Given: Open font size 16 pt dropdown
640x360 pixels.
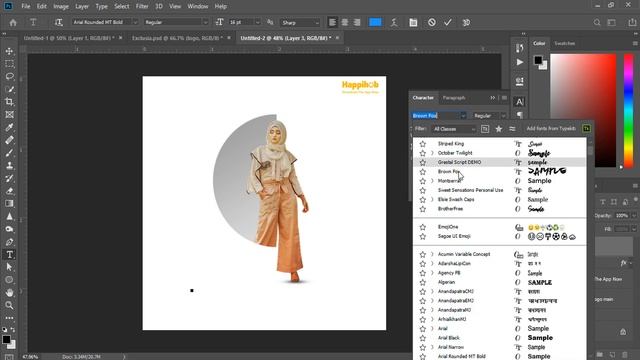Looking at the screenshot, I should [x=258, y=22].
